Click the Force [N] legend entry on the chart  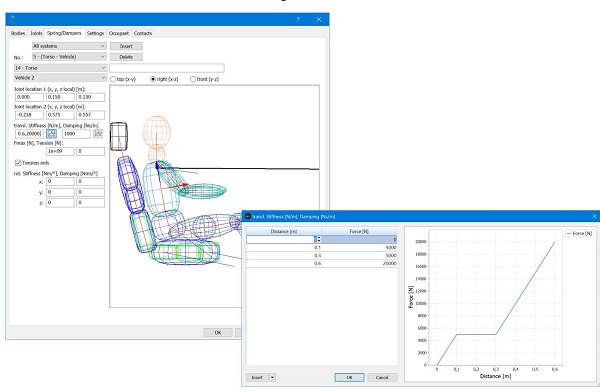[579, 233]
